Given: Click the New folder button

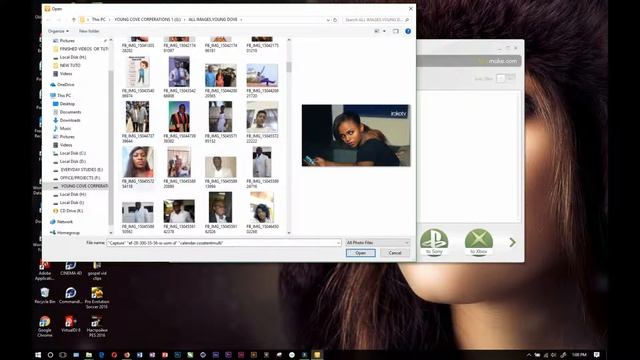Looking at the screenshot, I should point(89,31).
